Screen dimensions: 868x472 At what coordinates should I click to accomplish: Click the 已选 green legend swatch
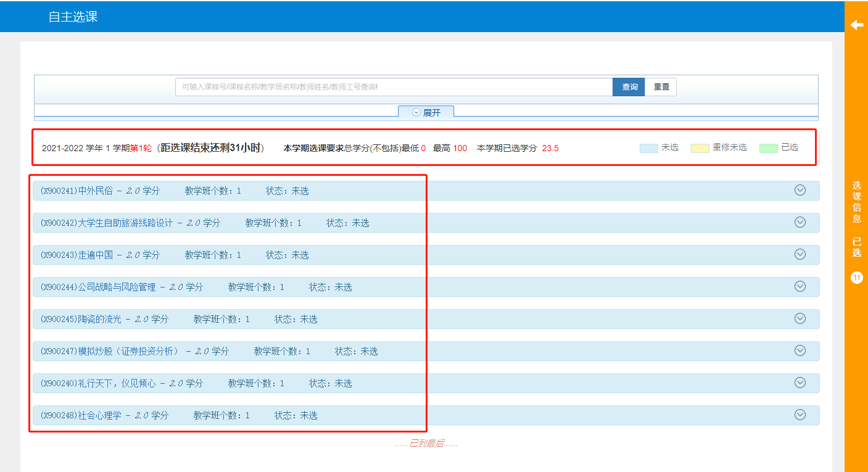coord(768,148)
